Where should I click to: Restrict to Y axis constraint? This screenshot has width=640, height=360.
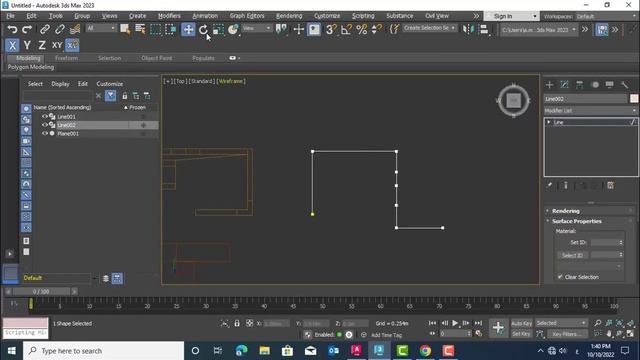pyautogui.click(x=27, y=45)
